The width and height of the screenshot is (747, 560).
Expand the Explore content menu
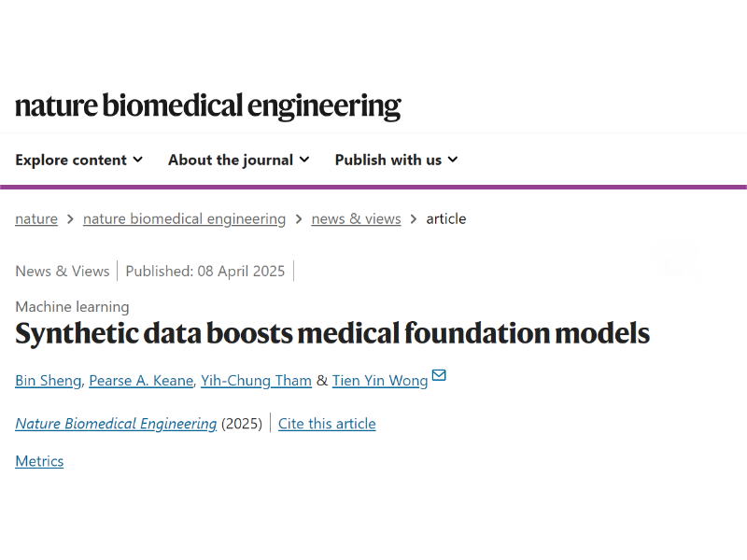(79, 160)
